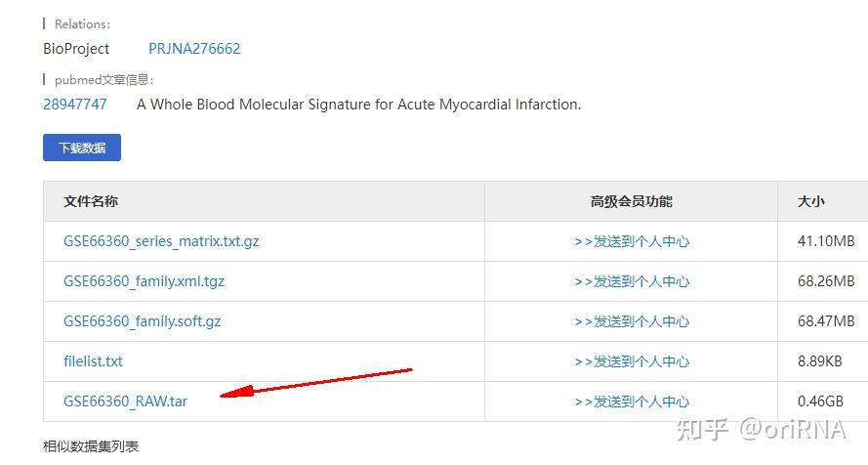Click the blue 下载数据 download button
The height and width of the screenshot is (465, 868).
pyautogui.click(x=82, y=148)
